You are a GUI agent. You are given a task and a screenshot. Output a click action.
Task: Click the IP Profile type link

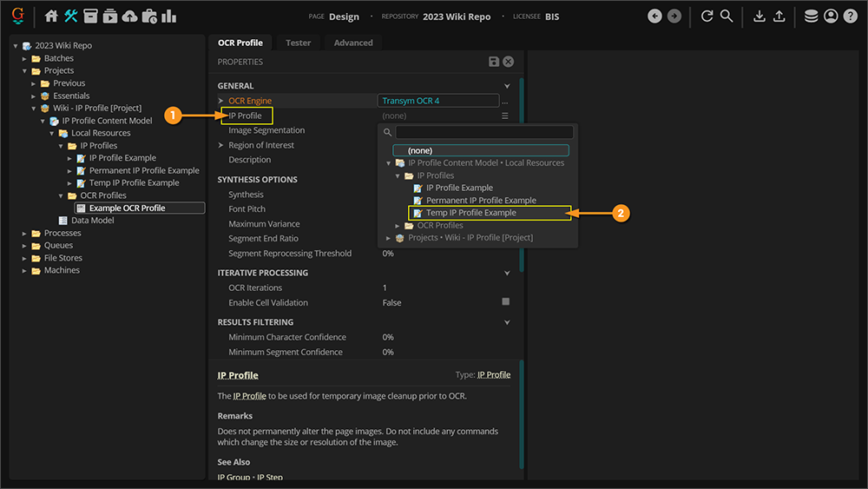[494, 375]
